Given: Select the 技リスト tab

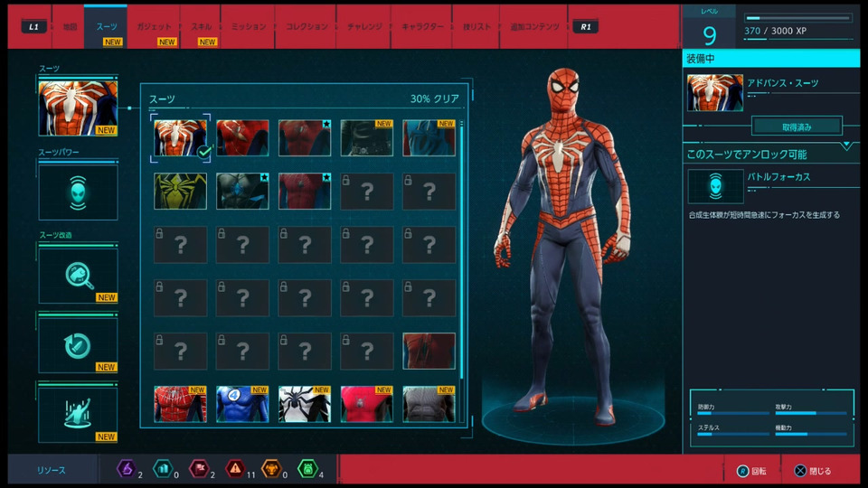Looking at the screenshot, I should point(476,26).
